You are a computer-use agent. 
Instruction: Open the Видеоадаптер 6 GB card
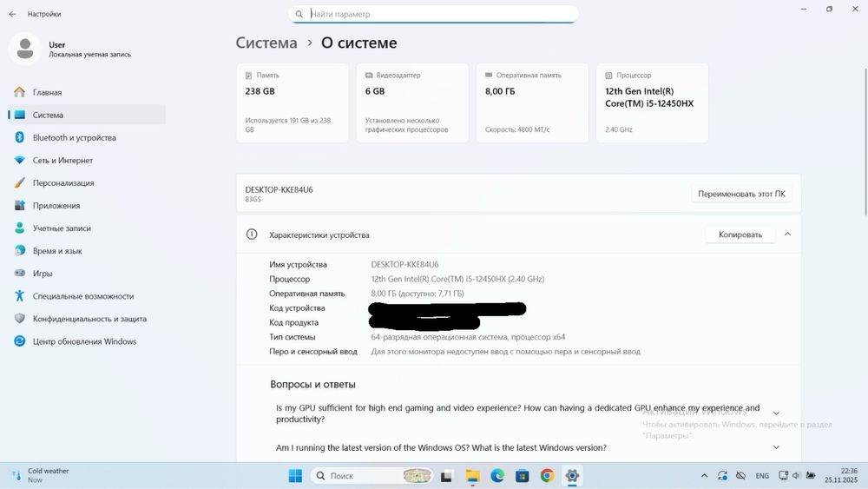tap(412, 103)
